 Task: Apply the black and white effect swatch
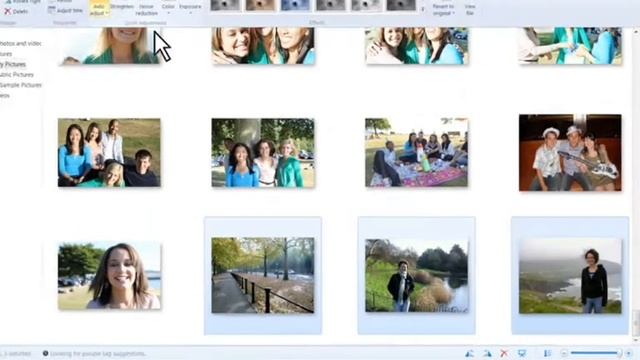click(225, 5)
